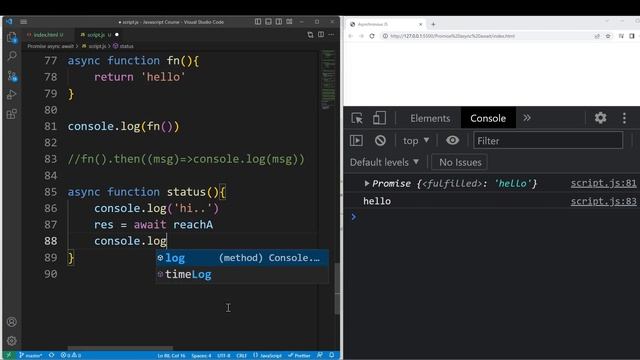The width and height of the screenshot is (640, 360).
Task: Open the notifications bell in status bar
Action: pos(332,355)
